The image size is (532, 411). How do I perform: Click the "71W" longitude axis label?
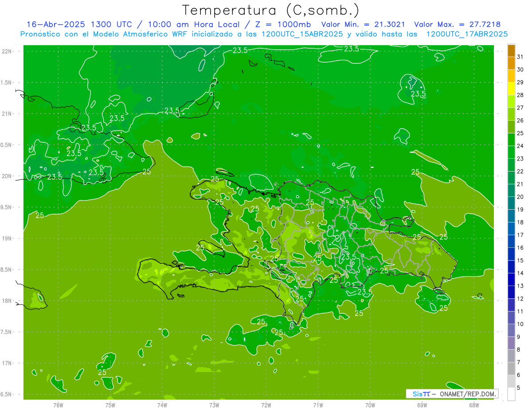[x=318, y=405]
